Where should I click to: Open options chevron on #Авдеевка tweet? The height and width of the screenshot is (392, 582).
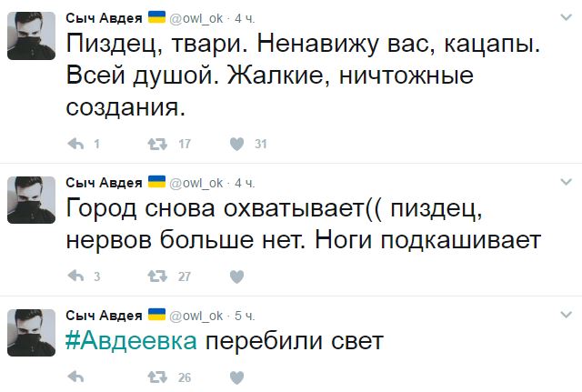tap(566, 315)
